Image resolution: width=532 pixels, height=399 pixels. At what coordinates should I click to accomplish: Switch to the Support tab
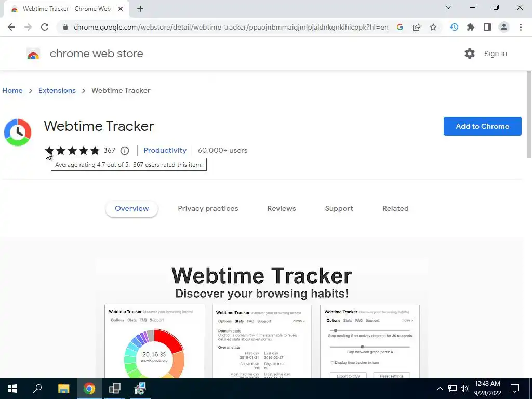point(339,209)
